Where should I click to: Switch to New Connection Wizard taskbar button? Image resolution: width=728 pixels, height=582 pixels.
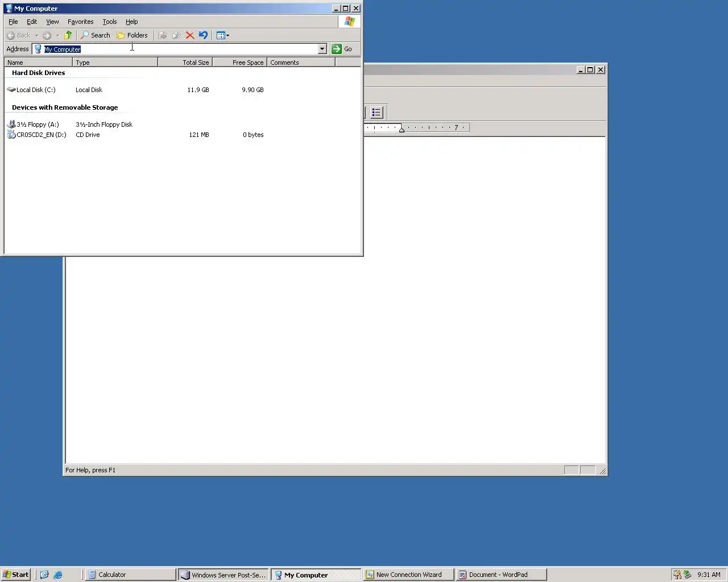point(409,575)
